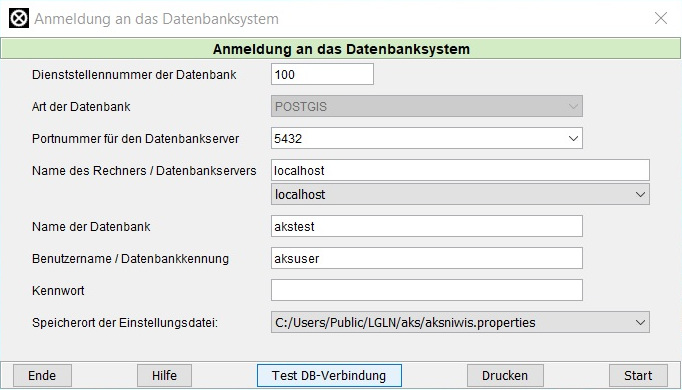Click the Drucken button

coord(505,376)
